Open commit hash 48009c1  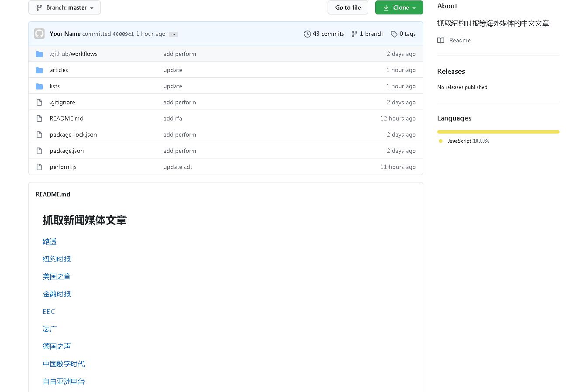pyautogui.click(x=123, y=34)
